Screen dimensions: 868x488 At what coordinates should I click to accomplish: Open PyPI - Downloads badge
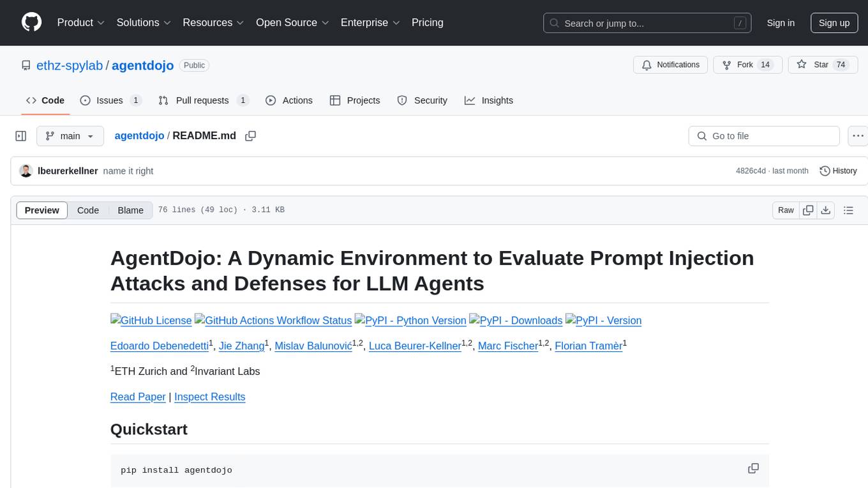pyautogui.click(x=516, y=320)
